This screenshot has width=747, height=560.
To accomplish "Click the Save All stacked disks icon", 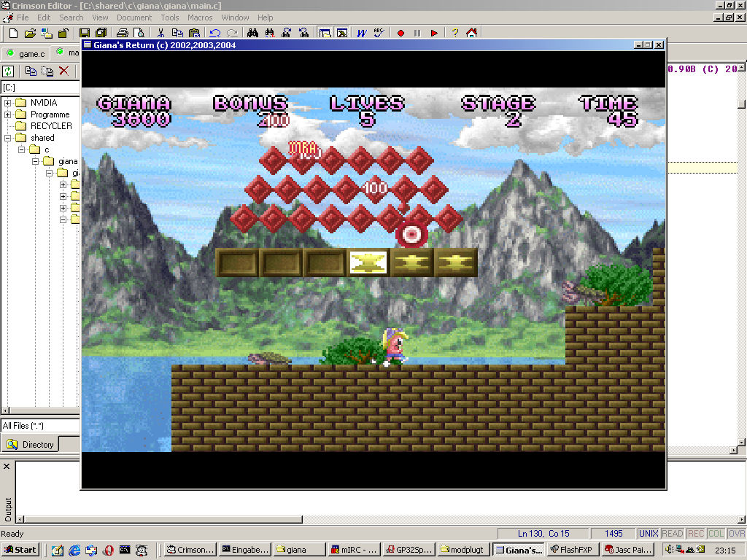I will pos(101,33).
